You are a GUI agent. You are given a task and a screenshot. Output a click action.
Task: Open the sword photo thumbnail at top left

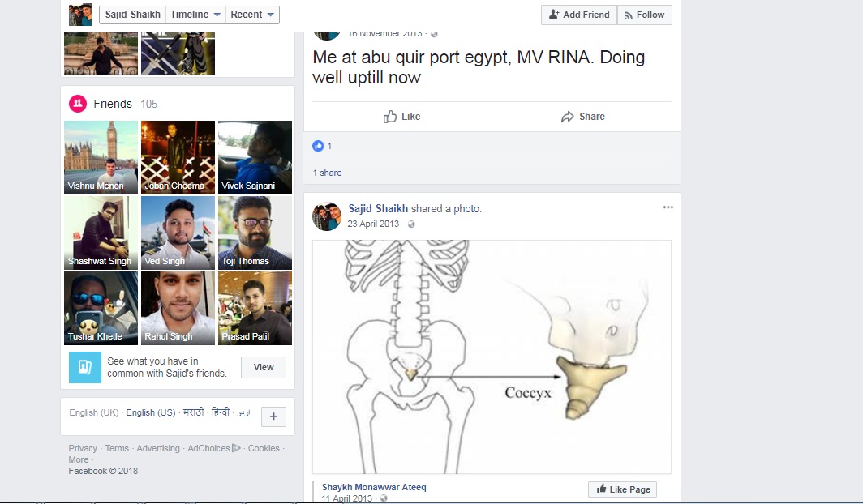(x=178, y=53)
